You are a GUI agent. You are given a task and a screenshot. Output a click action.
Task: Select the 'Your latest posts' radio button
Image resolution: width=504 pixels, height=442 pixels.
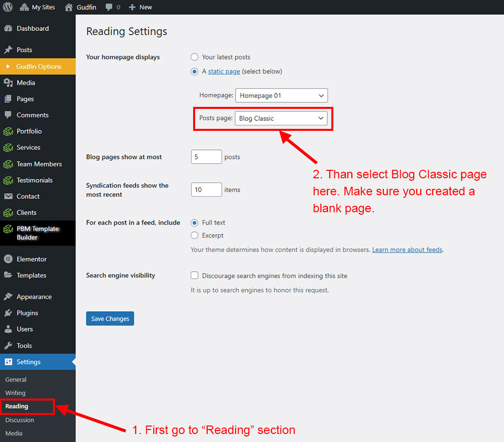pos(195,57)
